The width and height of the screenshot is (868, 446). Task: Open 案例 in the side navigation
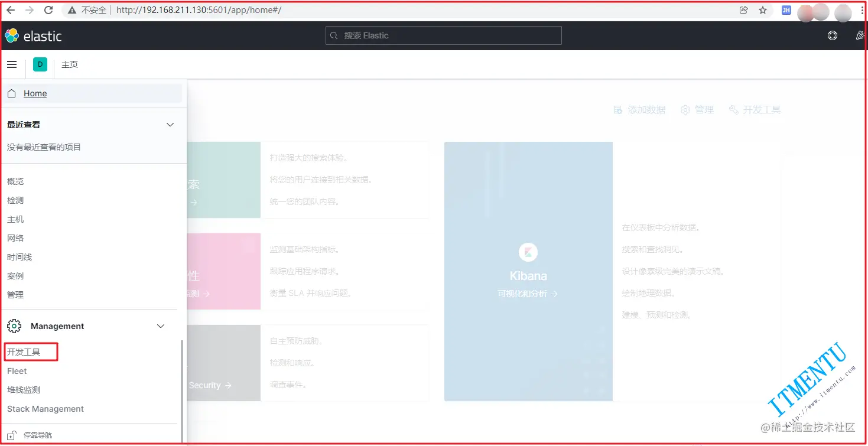pos(15,276)
